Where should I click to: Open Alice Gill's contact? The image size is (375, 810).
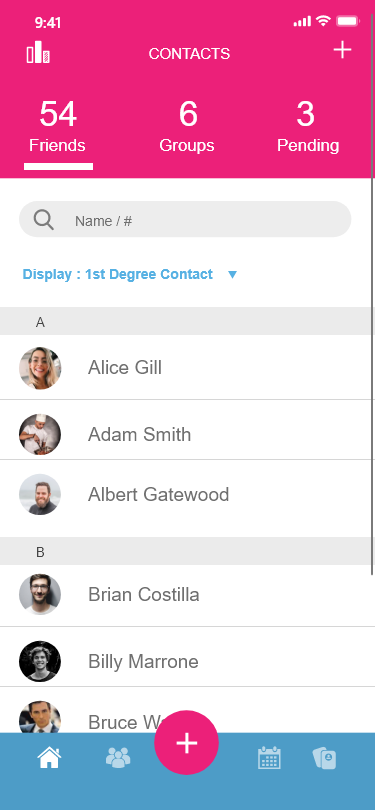pos(188,367)
